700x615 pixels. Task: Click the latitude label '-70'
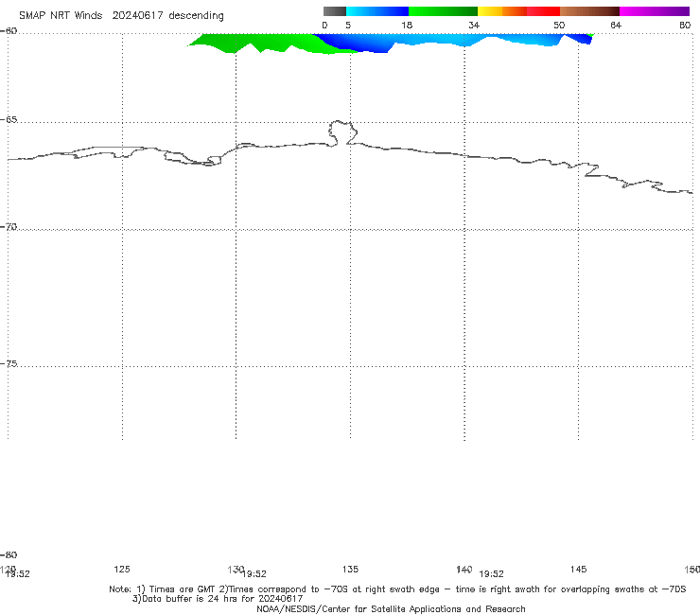(x=9, y=227)
